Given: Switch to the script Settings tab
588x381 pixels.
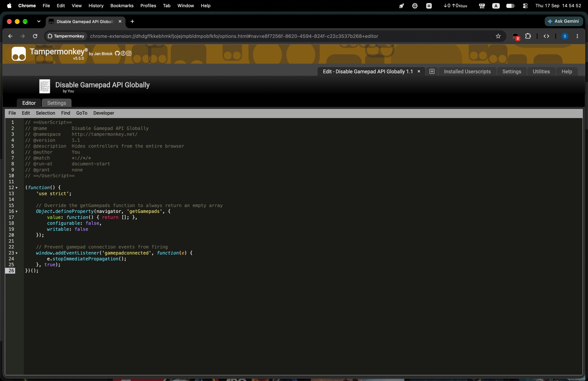Looking at the screenshot, I should (57, 103).
